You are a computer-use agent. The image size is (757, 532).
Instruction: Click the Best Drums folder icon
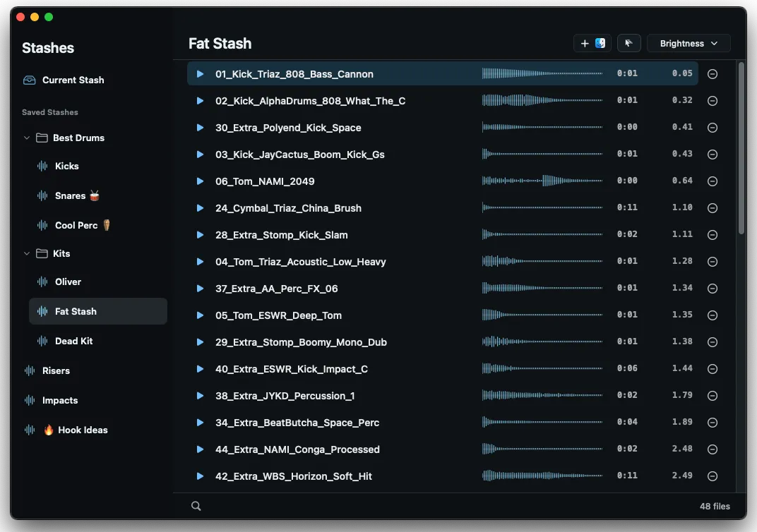42,138
